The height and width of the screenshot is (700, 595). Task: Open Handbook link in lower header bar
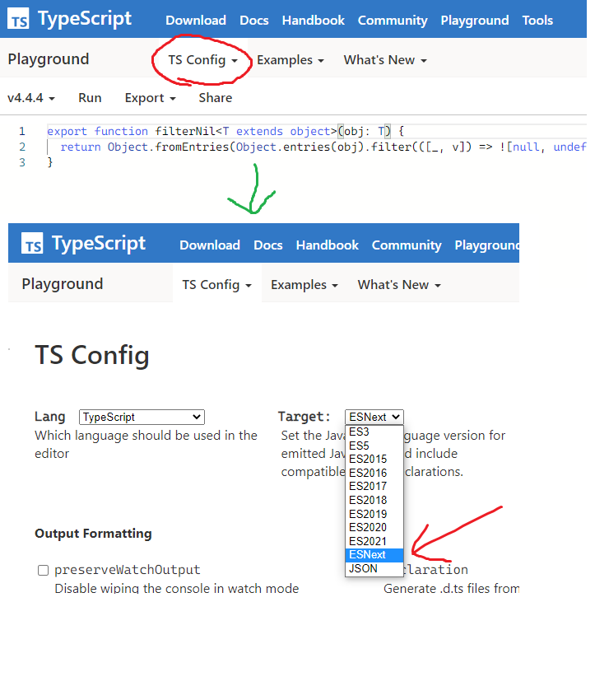[x=327, y=245]
